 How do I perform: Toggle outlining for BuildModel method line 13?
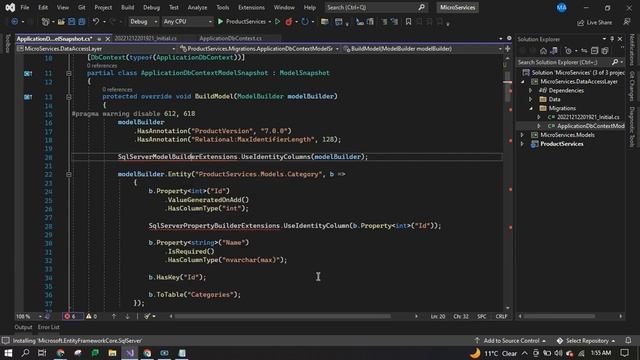69,97
